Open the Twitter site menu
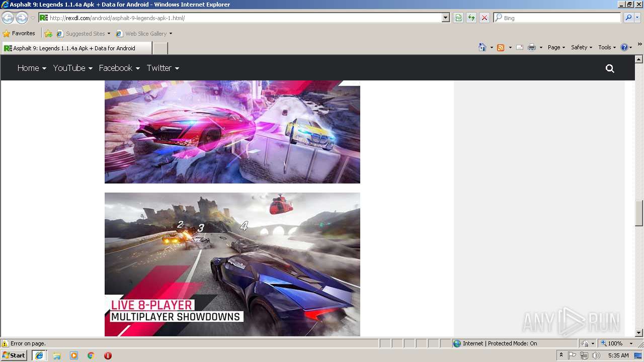 point(163,68)
